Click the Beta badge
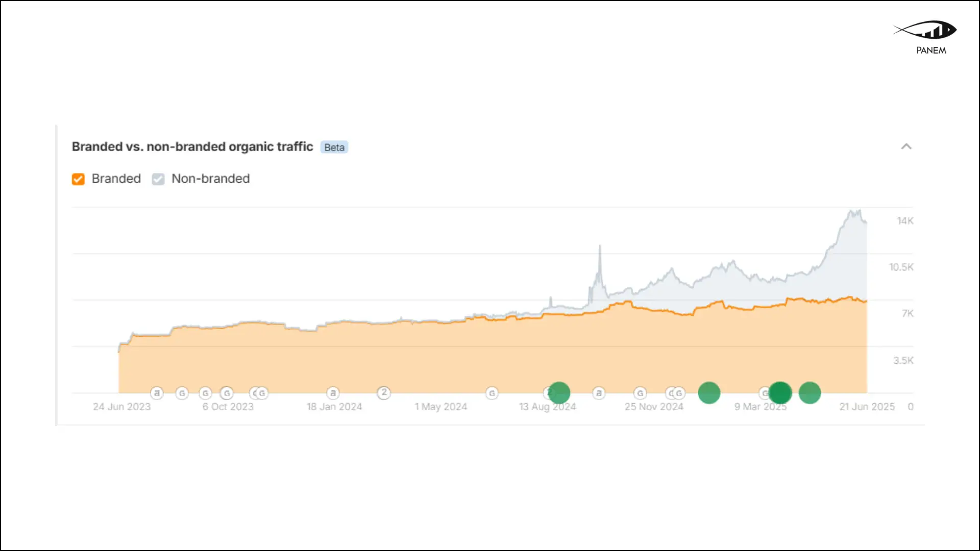 (x=334, y=147)
